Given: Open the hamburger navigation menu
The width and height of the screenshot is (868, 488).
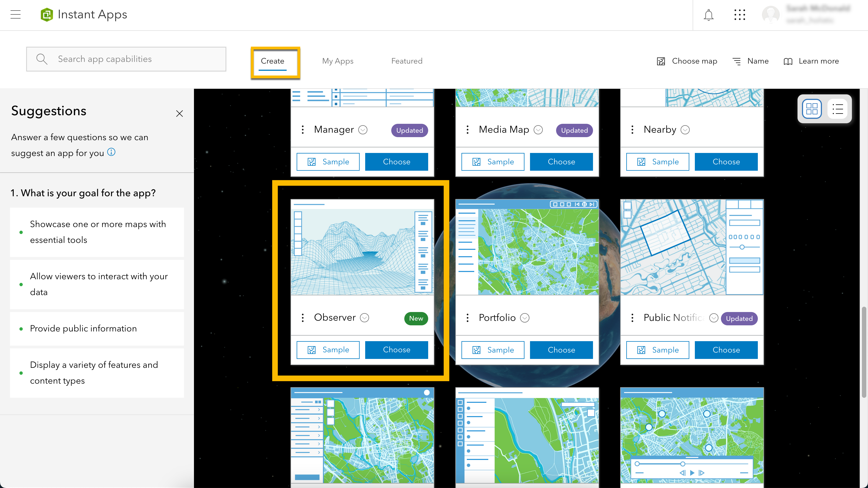Looking at the screenshot, I should 16,14.
